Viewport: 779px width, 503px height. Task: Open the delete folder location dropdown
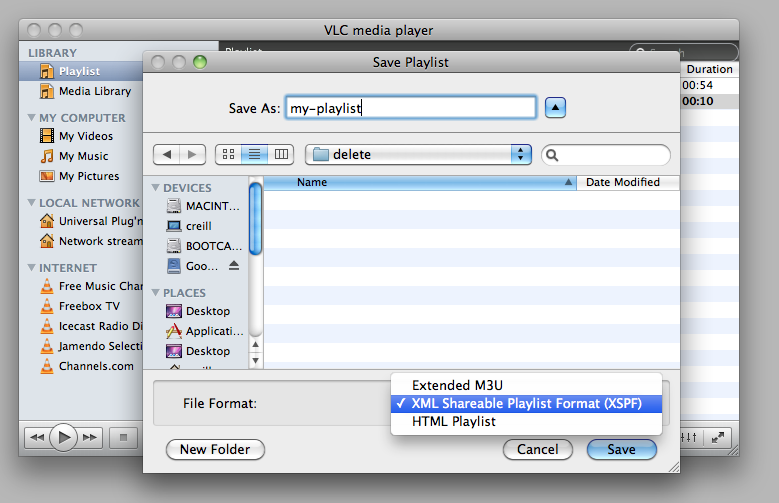(x=418, y=155)
